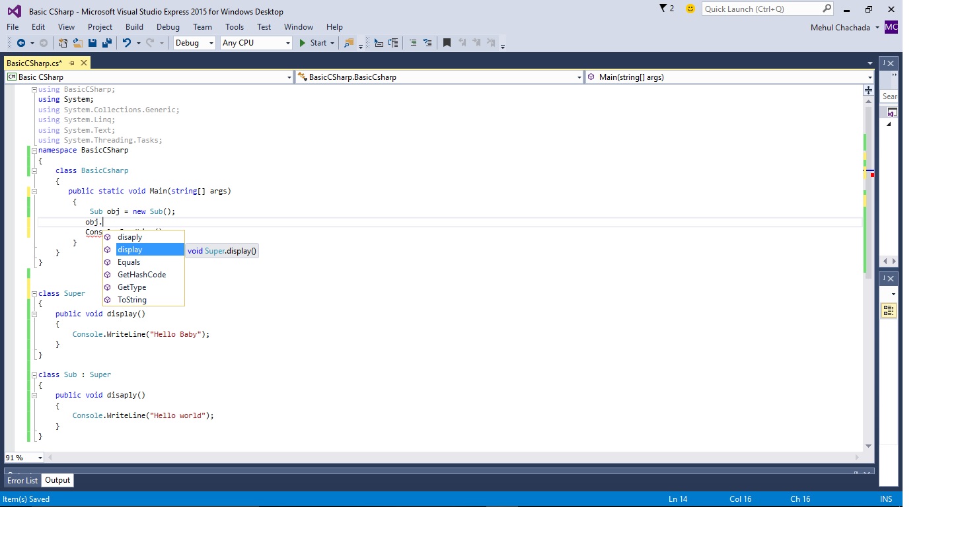Click the Navigate Forward arrow icon
The height and width of the screenshot is (560, 962).
pyautogui.click(x=44, y=43)
